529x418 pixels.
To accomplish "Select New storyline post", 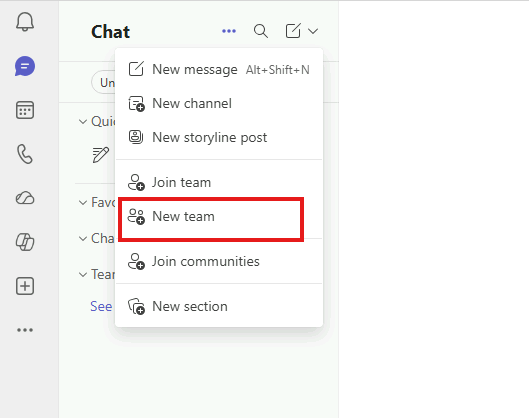I will [x=219, y=137].
